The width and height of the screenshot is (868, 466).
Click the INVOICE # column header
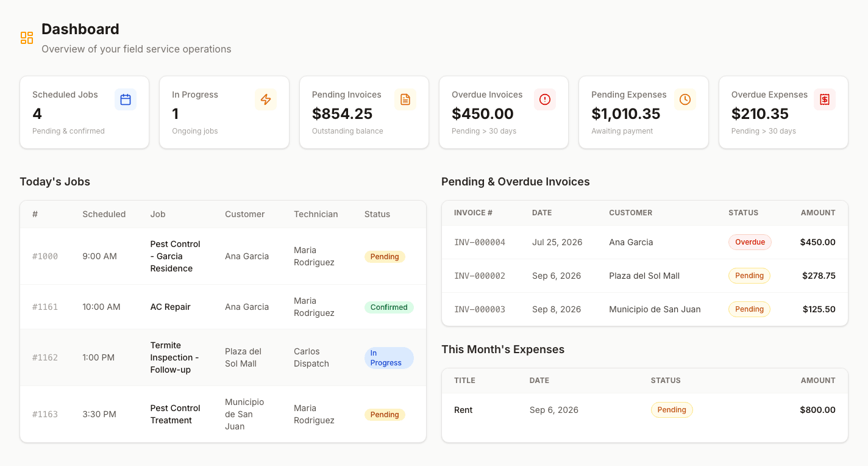coord(474,213)
